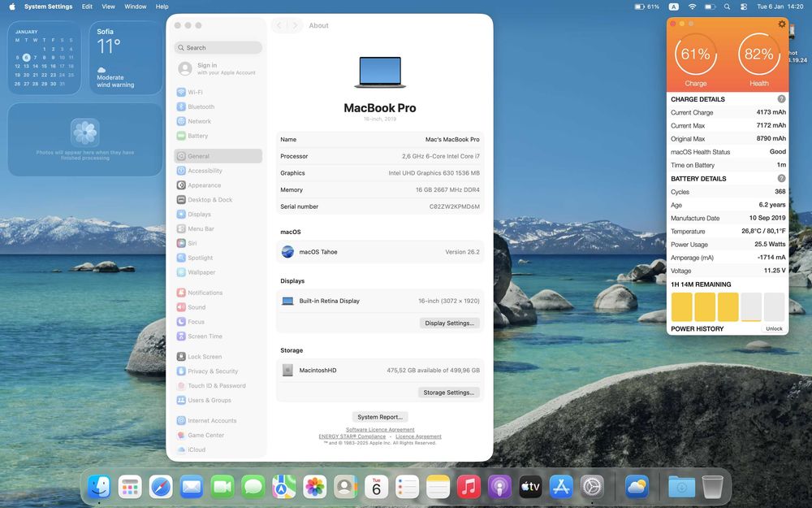Screen dimensions: 812x508
Task: Open Maps from the Dock
Action: (283, 487)
